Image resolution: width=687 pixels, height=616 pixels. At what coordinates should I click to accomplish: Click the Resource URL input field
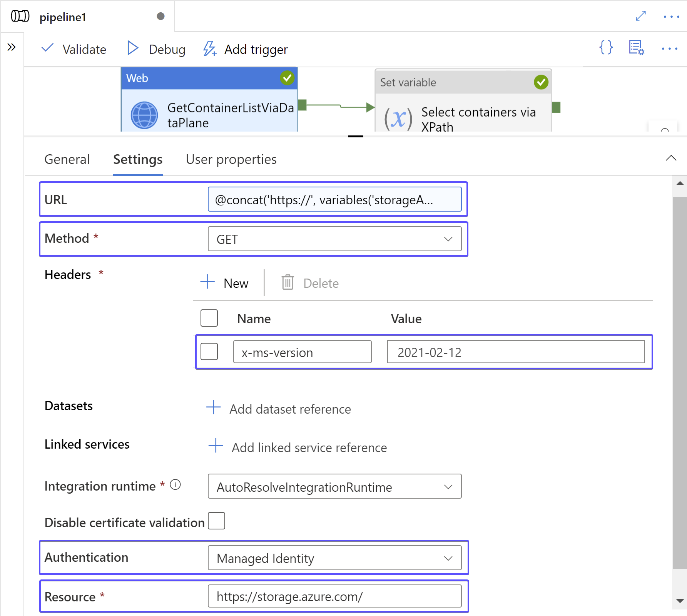click(x=334, y=597)
